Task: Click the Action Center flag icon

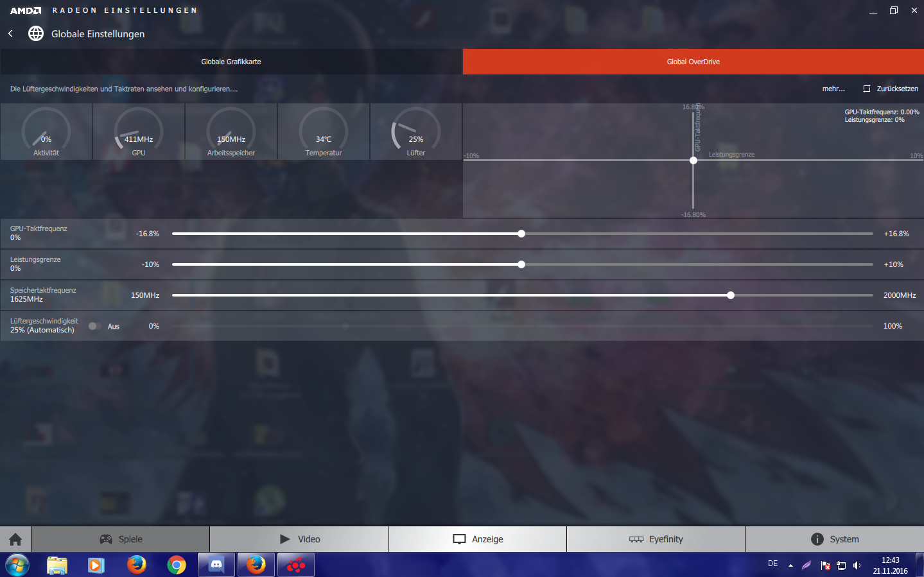Action: [x=825, y=565]
